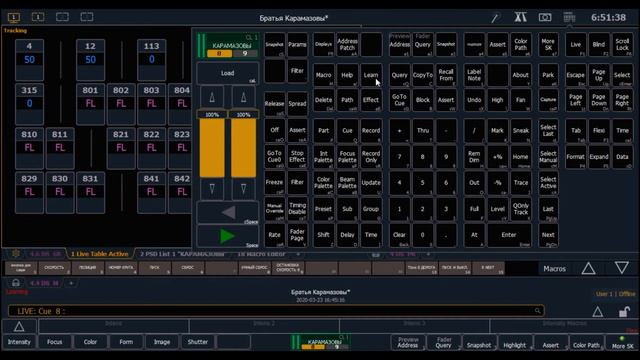
Task: Click the Learn key
Action: point(371,75)
